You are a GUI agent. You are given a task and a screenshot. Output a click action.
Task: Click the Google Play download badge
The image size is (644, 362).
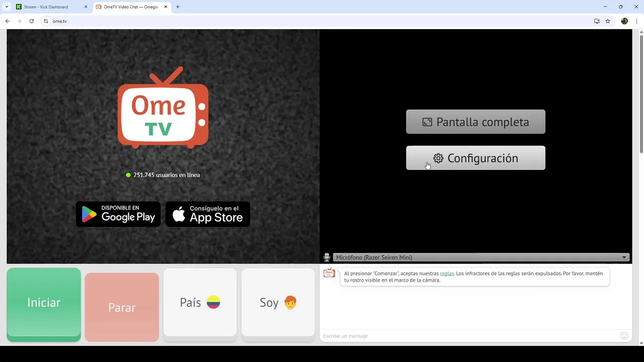pyautogui.click(x=118, y=214)
